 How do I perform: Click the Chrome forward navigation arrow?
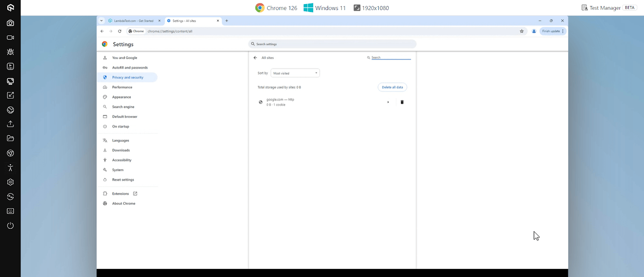coord(111,31)
